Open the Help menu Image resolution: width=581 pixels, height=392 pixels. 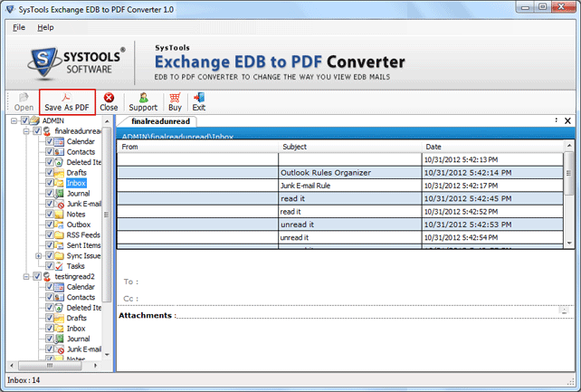(45, 27)
